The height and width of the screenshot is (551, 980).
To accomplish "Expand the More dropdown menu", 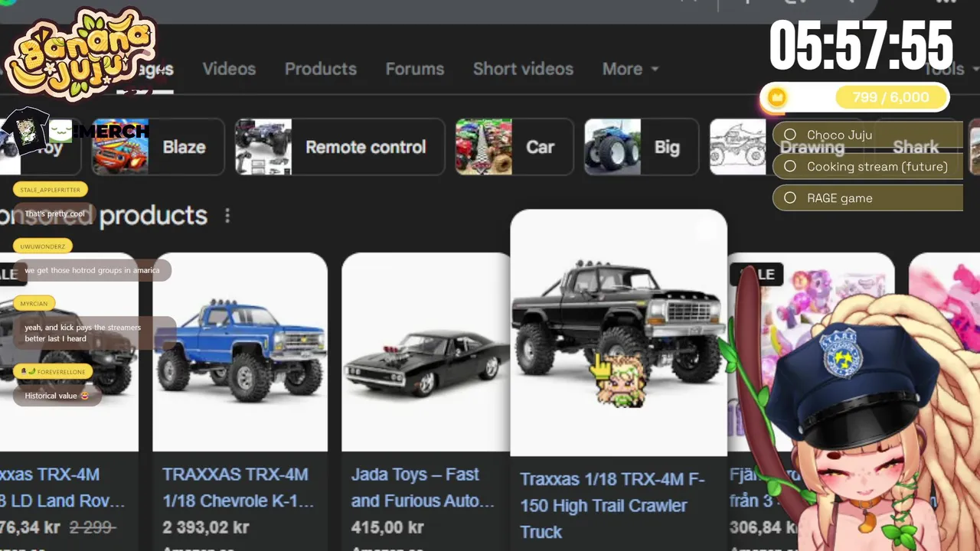I will pyautogui.click(x=630, y=69).
